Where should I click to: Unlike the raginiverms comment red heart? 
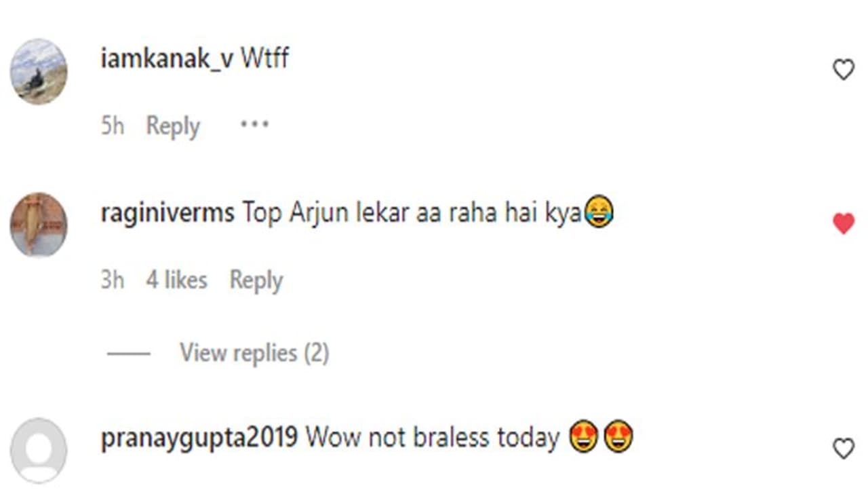[x=843, y=223]
